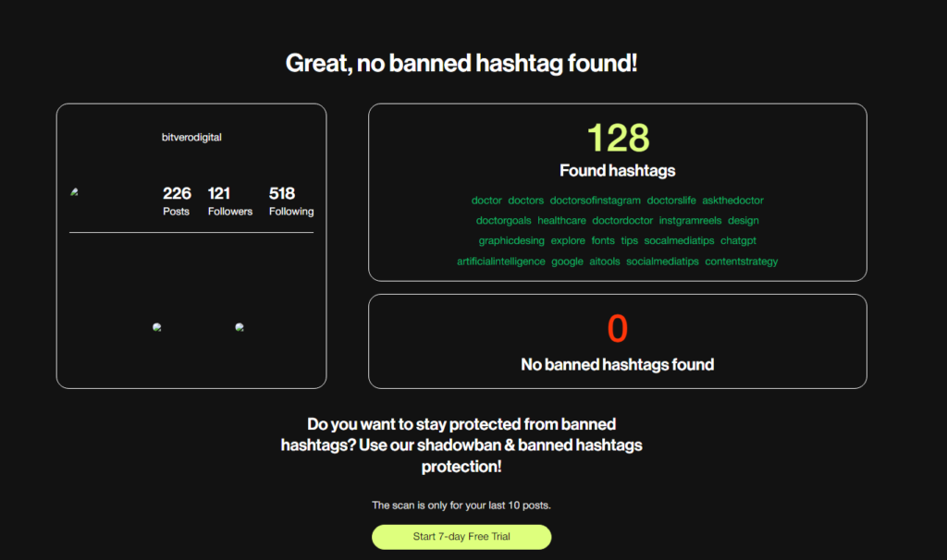Click the aitools hashtag

point(605,262)
